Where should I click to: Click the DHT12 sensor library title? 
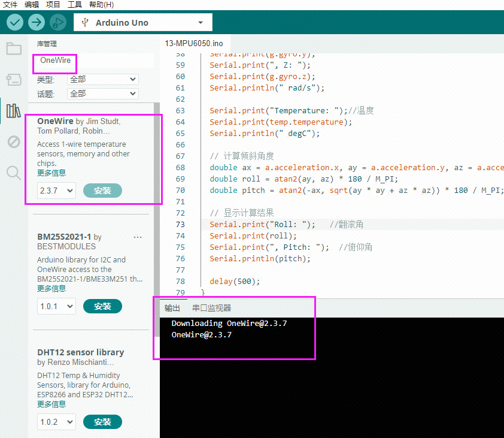(81, 352)
